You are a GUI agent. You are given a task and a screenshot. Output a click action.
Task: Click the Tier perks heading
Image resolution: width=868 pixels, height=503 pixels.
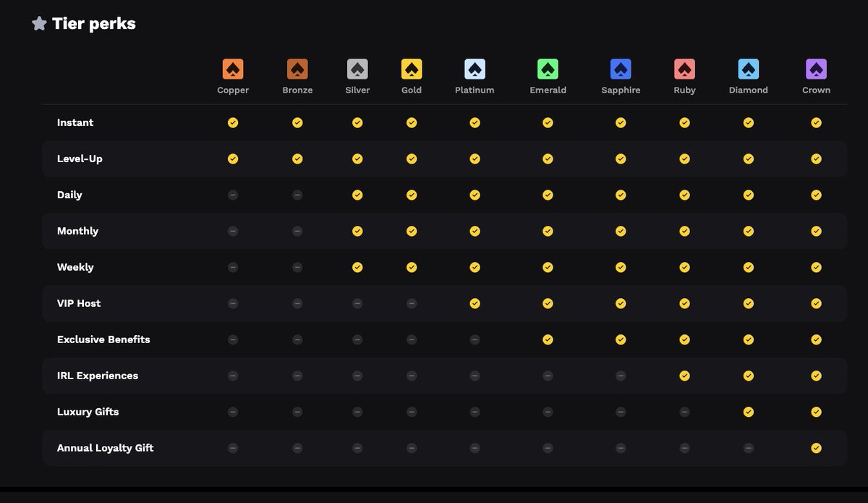[94, 24]
